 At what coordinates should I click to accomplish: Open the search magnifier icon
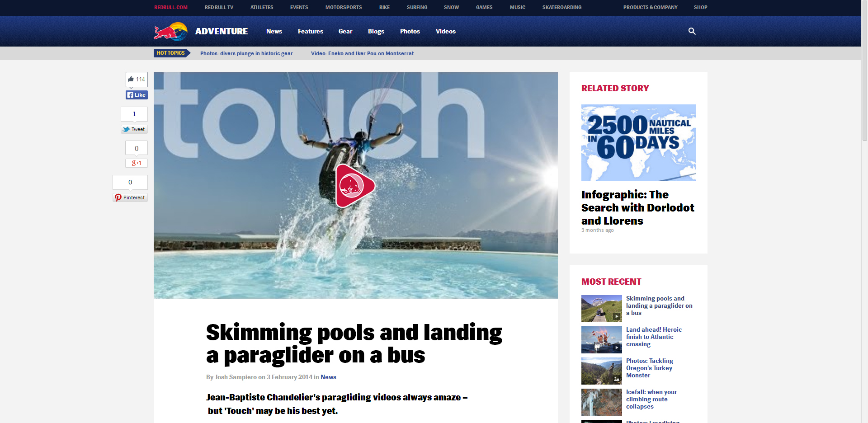[x=692, y=31]
